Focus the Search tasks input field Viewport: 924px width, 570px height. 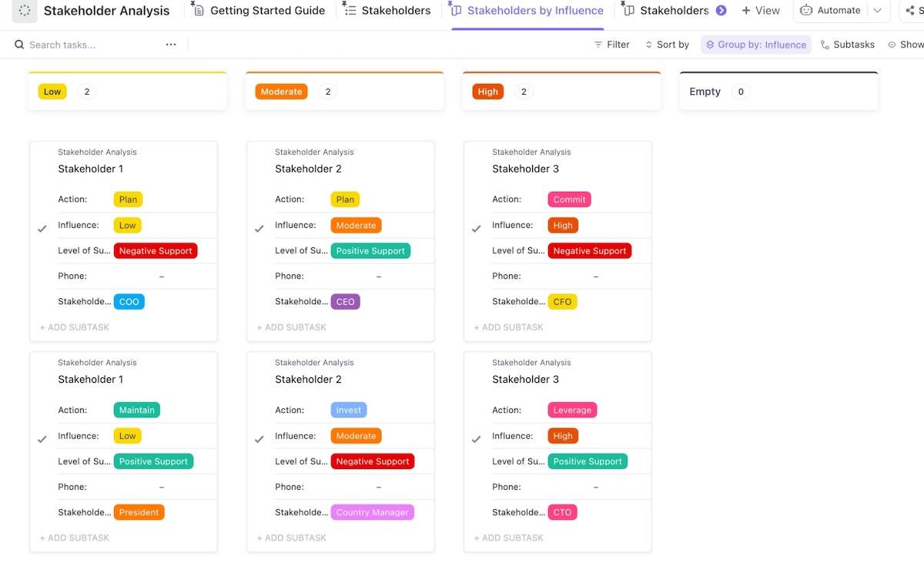click(92, 45)
